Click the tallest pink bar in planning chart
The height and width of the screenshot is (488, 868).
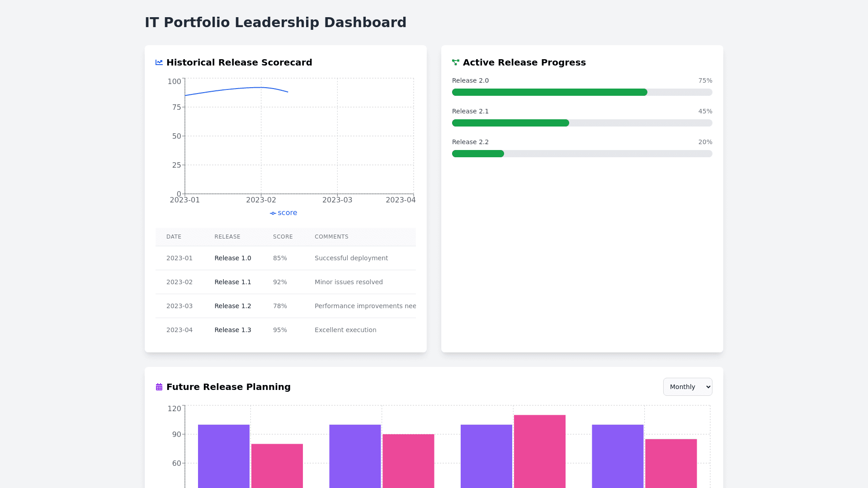[539, 452]
